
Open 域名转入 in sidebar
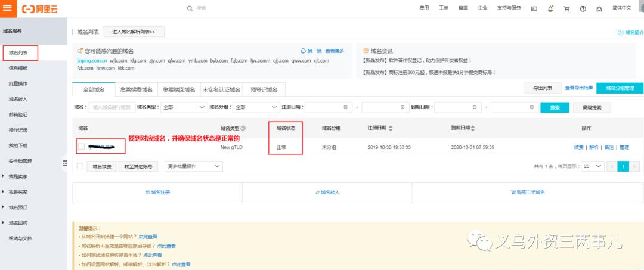click(18, 100)
